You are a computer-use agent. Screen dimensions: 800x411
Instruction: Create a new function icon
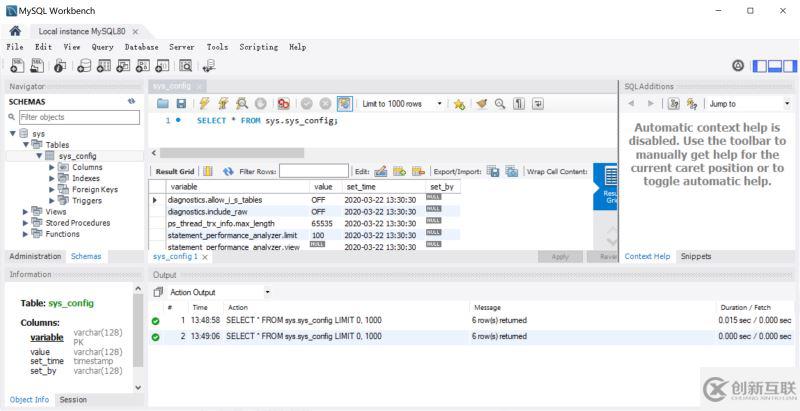click(162, 65)
